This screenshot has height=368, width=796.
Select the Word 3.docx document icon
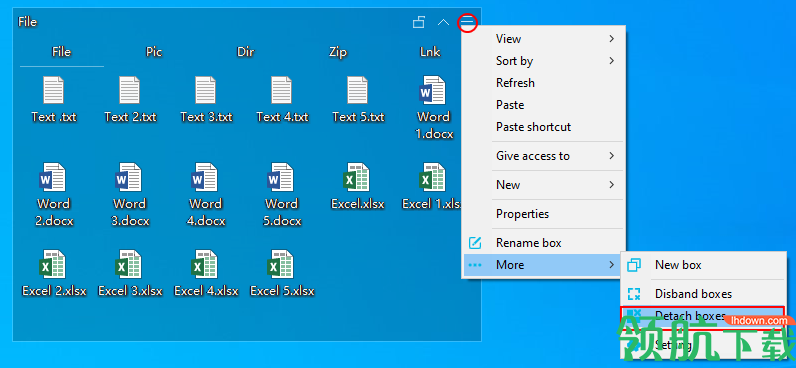coord(129,177)
